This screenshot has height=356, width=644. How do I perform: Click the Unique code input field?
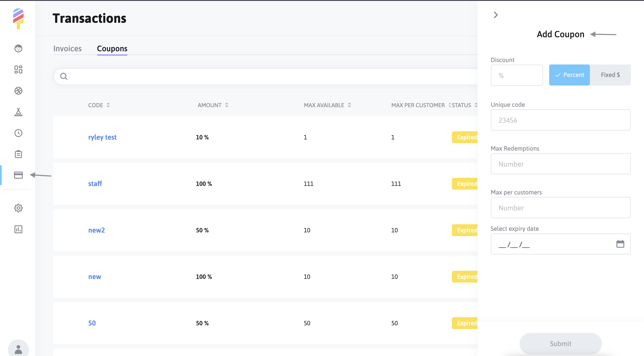560,120
